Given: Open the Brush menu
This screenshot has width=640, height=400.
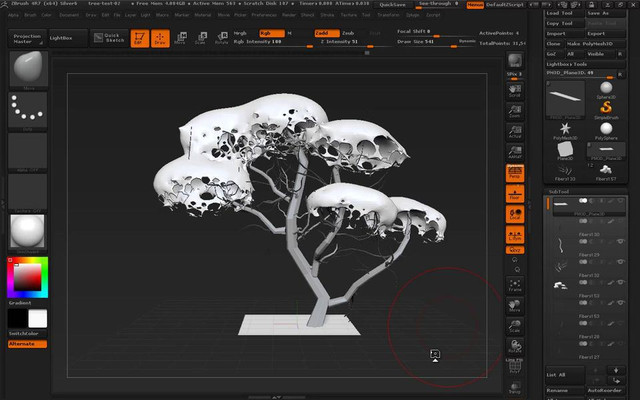Looking at the screenshot, I should (x=33, y=16).
